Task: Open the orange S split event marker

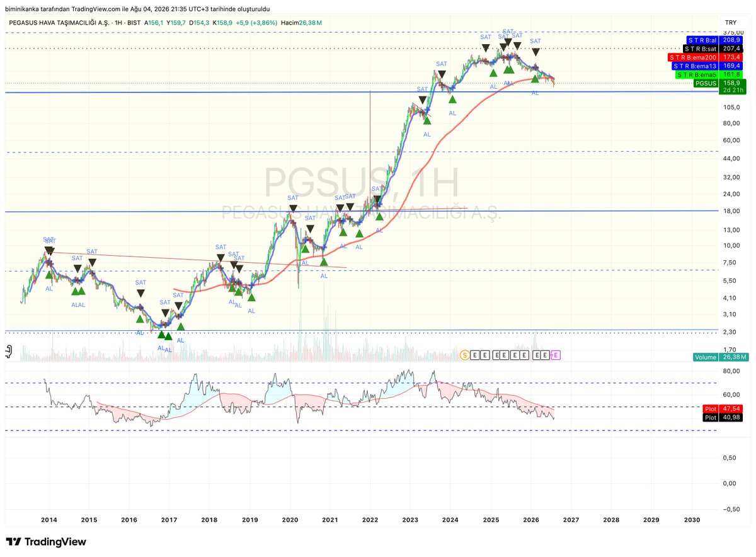Action: pos(465,355)
